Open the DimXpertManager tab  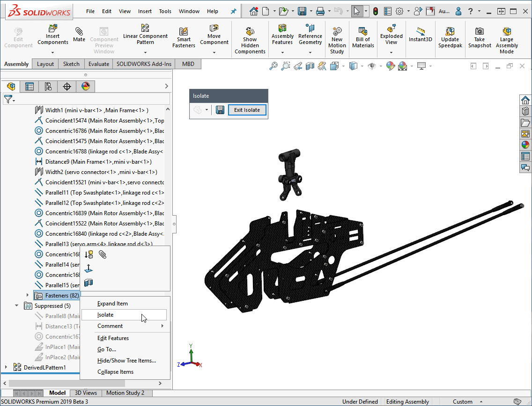[67, 87]
